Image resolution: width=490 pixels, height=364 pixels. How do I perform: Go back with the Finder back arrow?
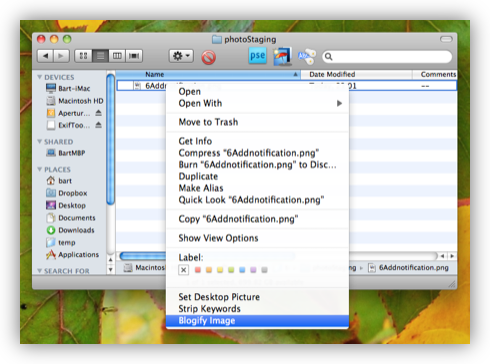[45, 56]
